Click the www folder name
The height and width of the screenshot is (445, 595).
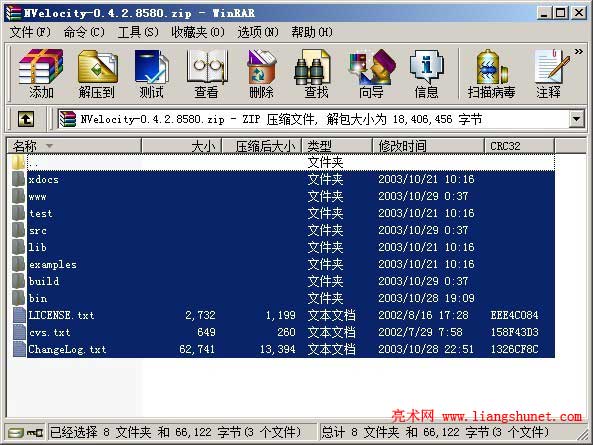point(38,197)
